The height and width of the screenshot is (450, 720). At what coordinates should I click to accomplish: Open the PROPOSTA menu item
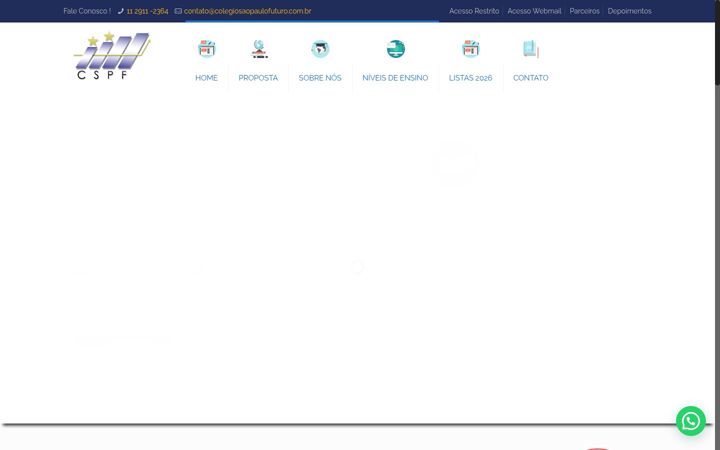(x=258, y=78)
